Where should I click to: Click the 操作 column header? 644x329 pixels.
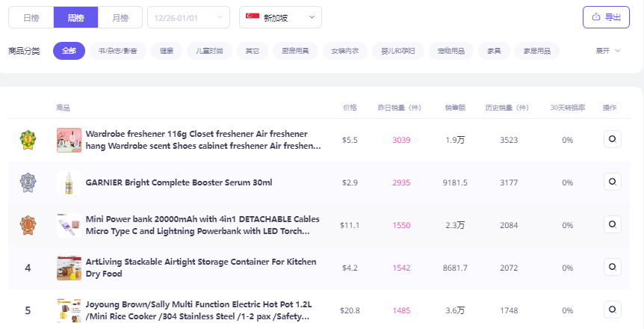[x=610, y=108]
